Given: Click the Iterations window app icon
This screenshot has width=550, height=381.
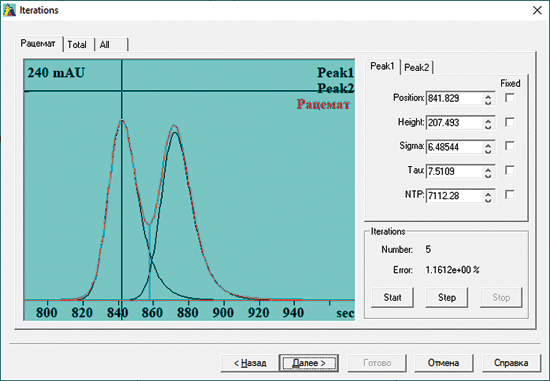Looking at the screenshot, I should tap(9, 10).
